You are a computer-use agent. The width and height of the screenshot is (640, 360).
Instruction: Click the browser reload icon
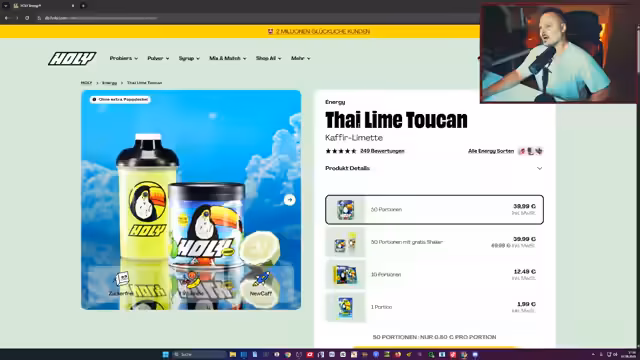pos(27,18)
